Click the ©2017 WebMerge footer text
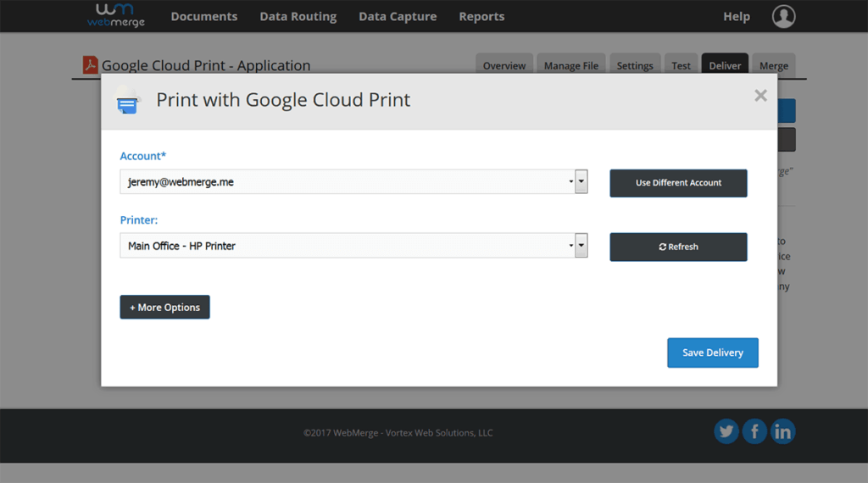 point(398,433)
